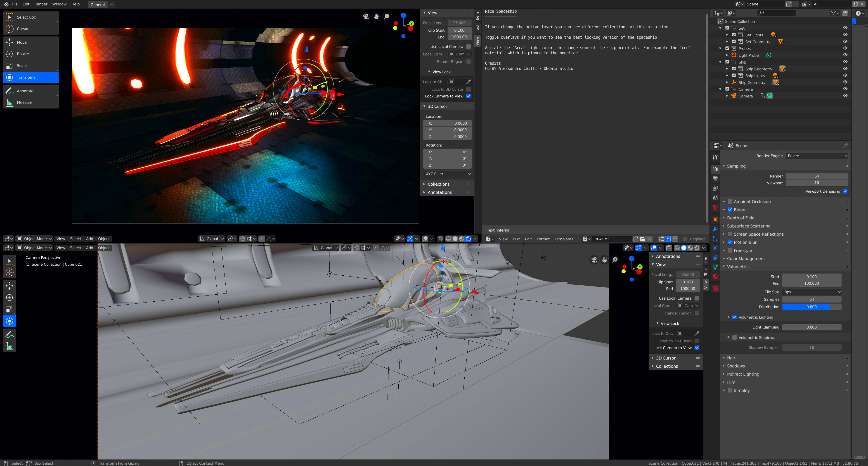Open the Render Engine dropdown
This screenshot has width=868, height=466.
[x=817, y=156]
